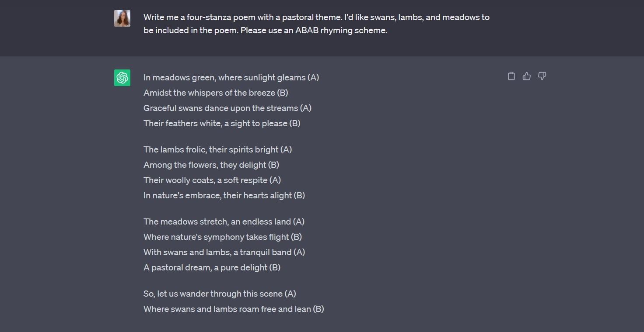
Task: Click the line "Their feathers white, a sight to please"
Action: tap(222, 124)
